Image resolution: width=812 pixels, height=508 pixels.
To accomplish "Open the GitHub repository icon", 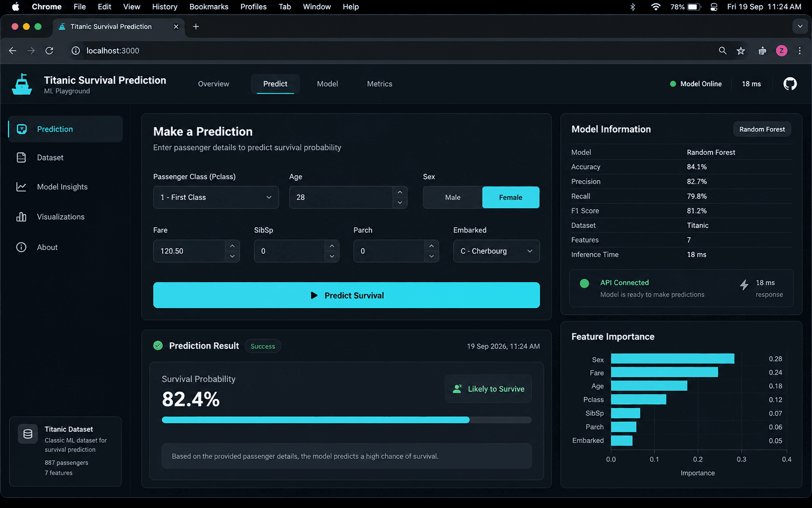I will [x=790, y=83].
